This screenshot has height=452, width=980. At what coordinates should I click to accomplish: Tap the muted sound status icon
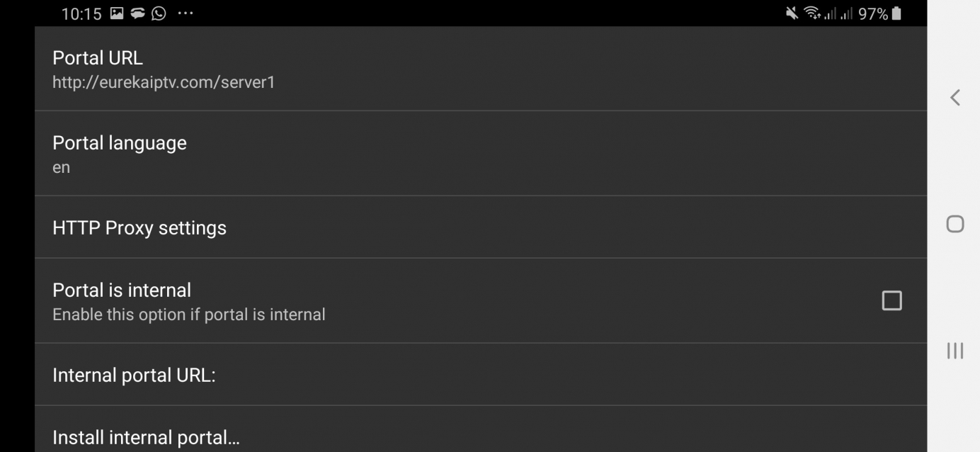click(x=792, y=13)
